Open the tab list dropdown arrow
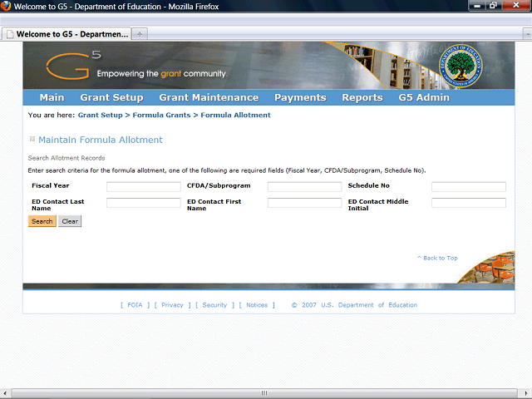This screenshot has width=532, height=399. 528,34
